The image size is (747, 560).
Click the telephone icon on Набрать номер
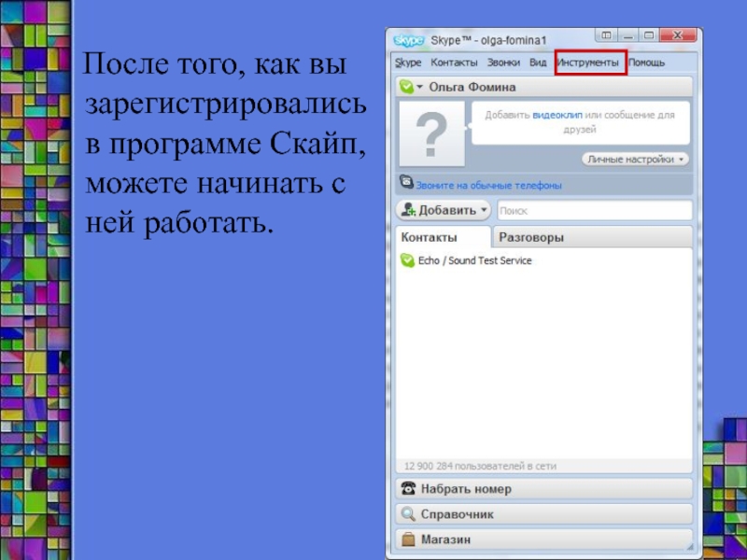coord(408,488)
